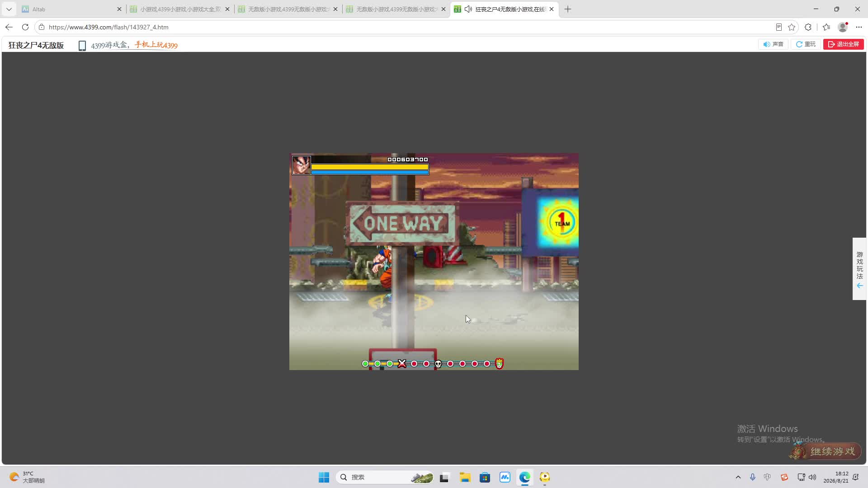Open the immersive reader icon

tap(778, 27)
